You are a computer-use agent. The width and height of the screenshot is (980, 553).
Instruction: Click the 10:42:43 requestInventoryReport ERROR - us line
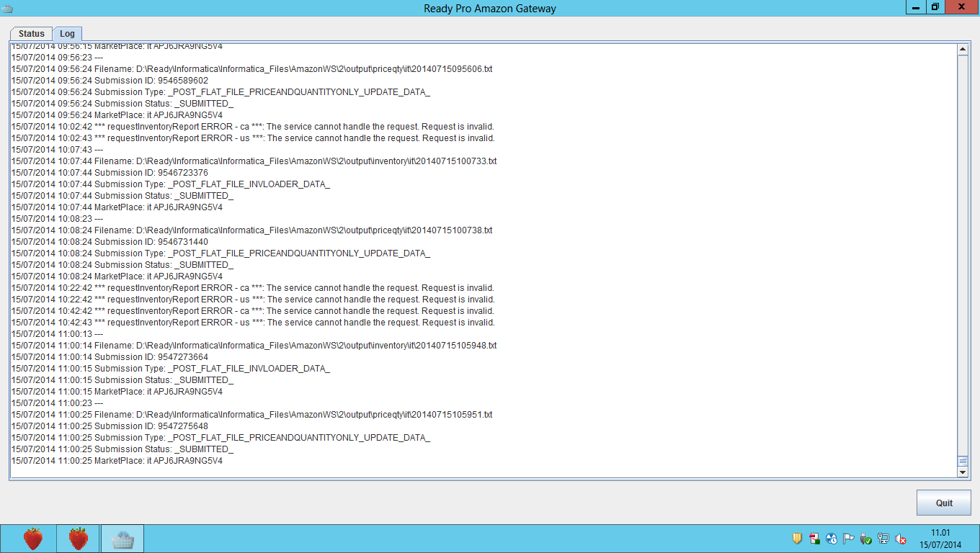click(x=253, y=323)
